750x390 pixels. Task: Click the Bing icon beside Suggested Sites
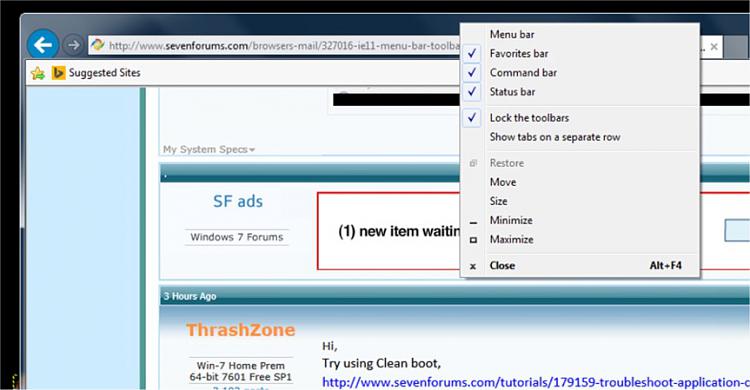coord(58,73)
